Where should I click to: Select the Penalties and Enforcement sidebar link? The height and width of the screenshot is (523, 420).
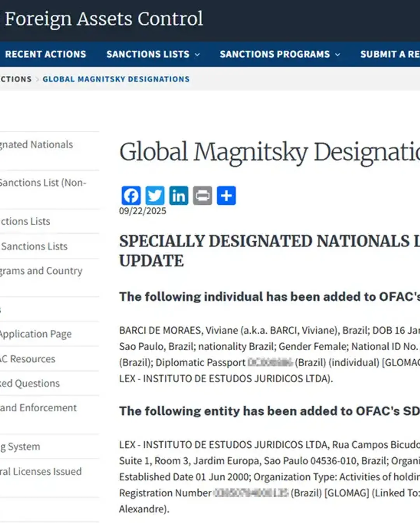click(x=38, y=408)
